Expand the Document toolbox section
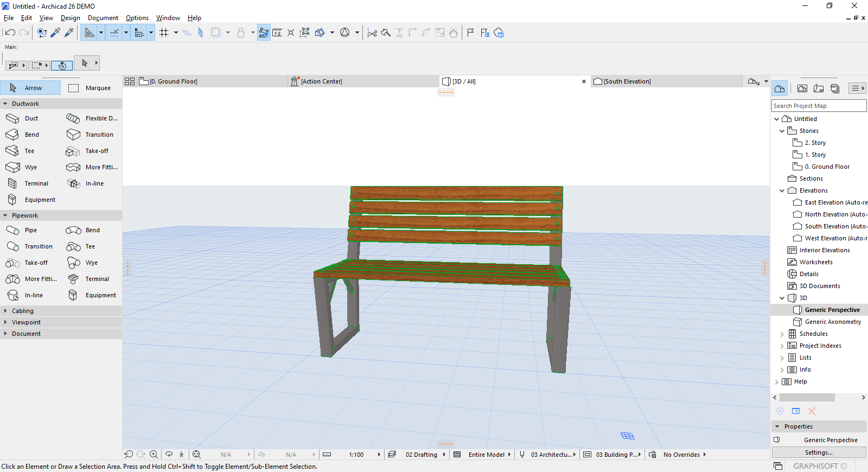 point(5,334)
